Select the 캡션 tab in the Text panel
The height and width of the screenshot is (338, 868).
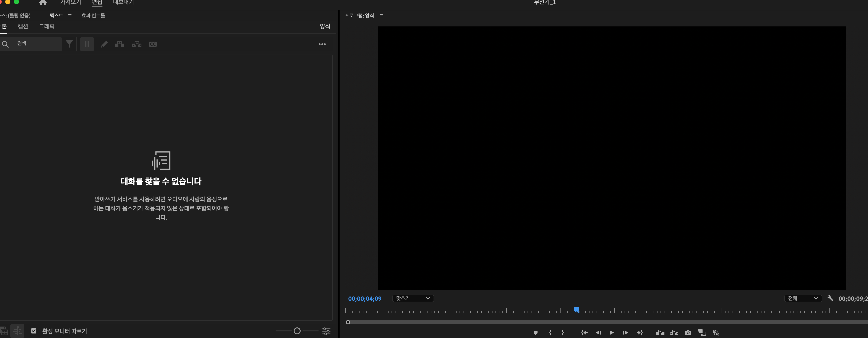click(23, 26)
